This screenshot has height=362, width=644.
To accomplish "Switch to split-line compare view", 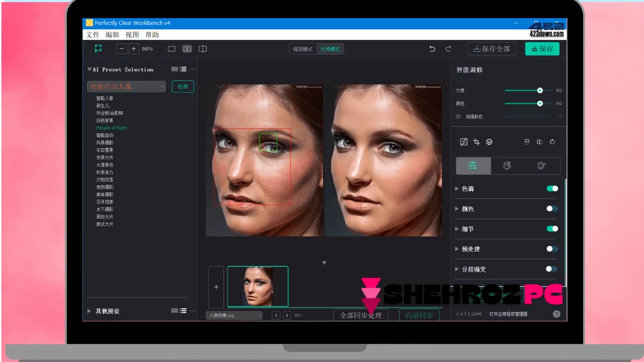I will click(203, 49).
